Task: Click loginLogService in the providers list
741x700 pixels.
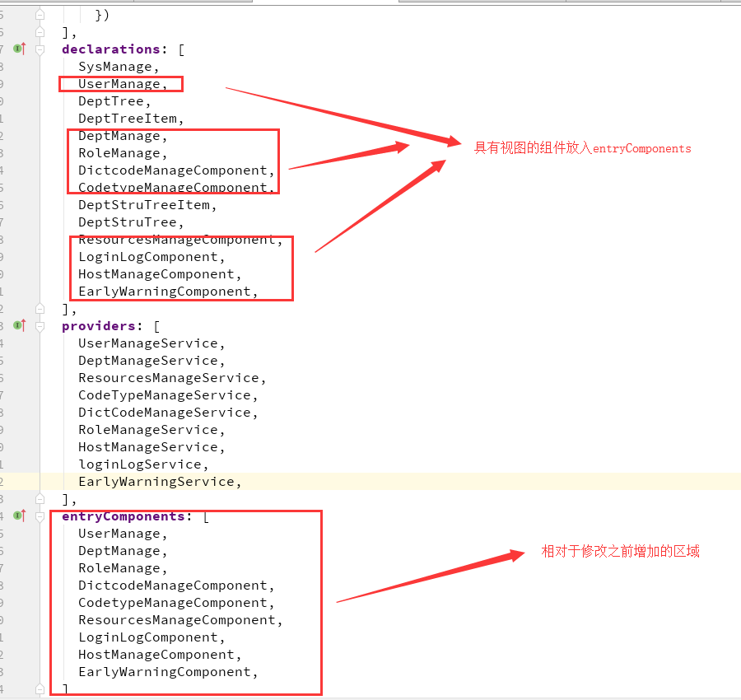Action: (140, 464)
